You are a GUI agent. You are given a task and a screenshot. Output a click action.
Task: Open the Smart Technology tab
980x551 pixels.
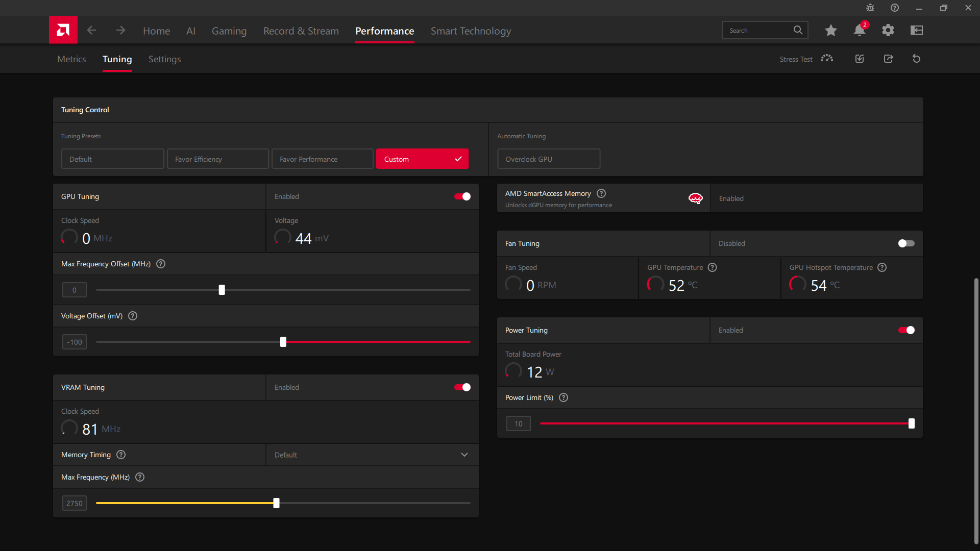[x=471, y=31]
